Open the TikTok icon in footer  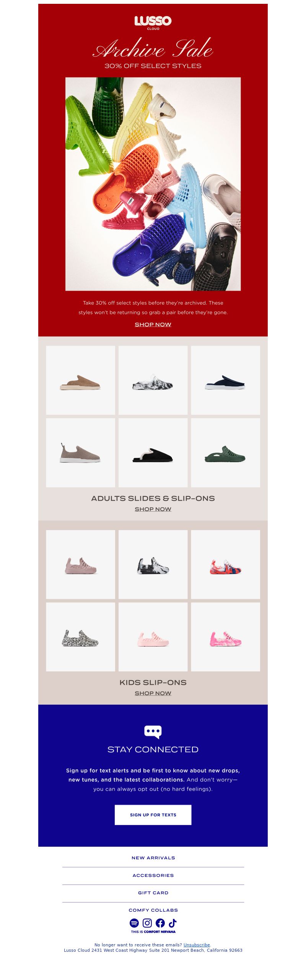coord(173,923)
